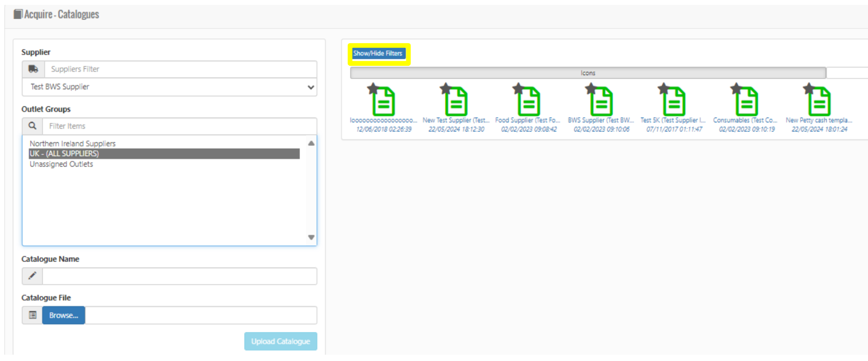Select the Icons view tab
Viewport: 868px width, 361px height.
(588, 73)
